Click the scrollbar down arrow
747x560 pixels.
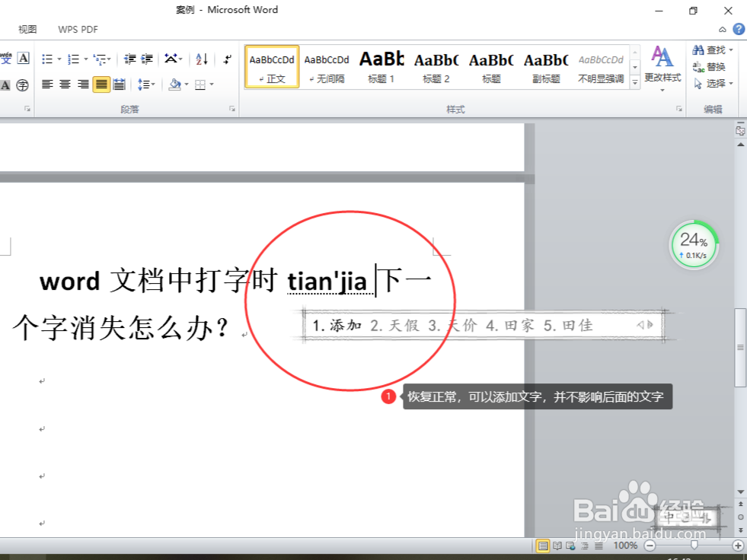tap(740, 492)
